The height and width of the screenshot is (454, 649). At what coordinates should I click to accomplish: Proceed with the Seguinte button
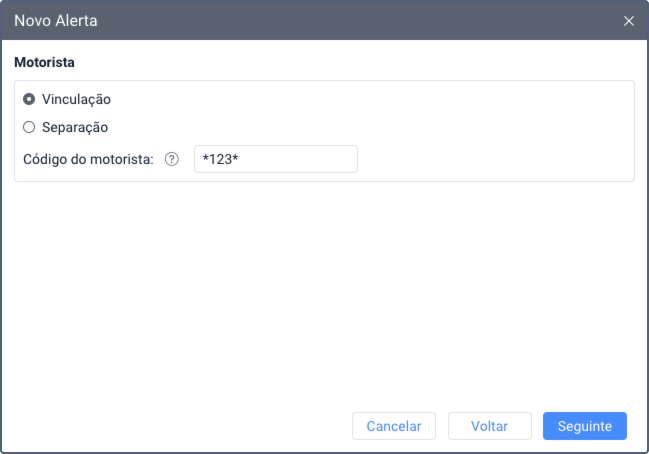[584, 426]
